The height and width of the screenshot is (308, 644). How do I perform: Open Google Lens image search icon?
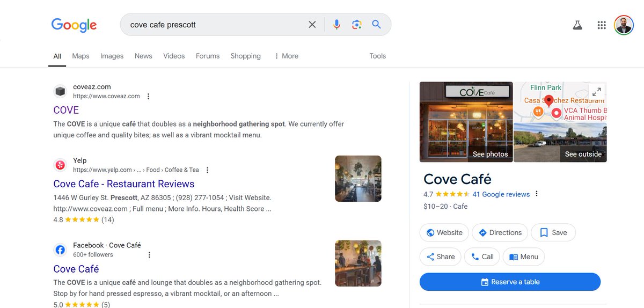point(356,25)
